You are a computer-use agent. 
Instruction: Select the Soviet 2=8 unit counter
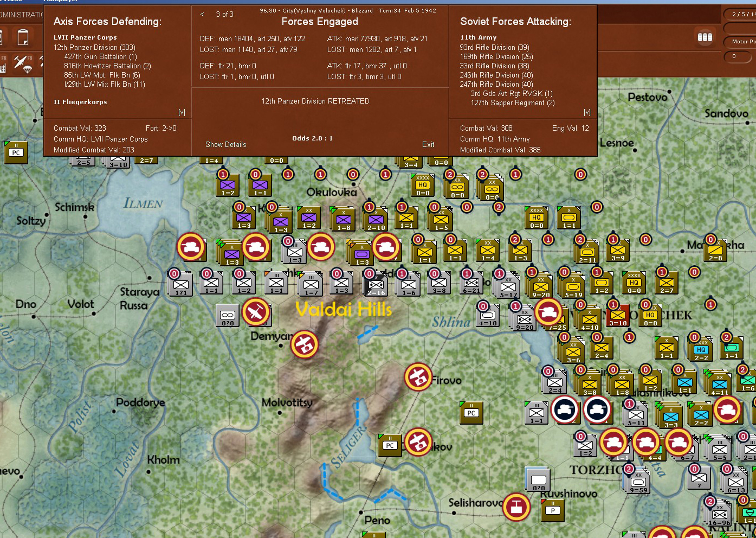(715, 249)
